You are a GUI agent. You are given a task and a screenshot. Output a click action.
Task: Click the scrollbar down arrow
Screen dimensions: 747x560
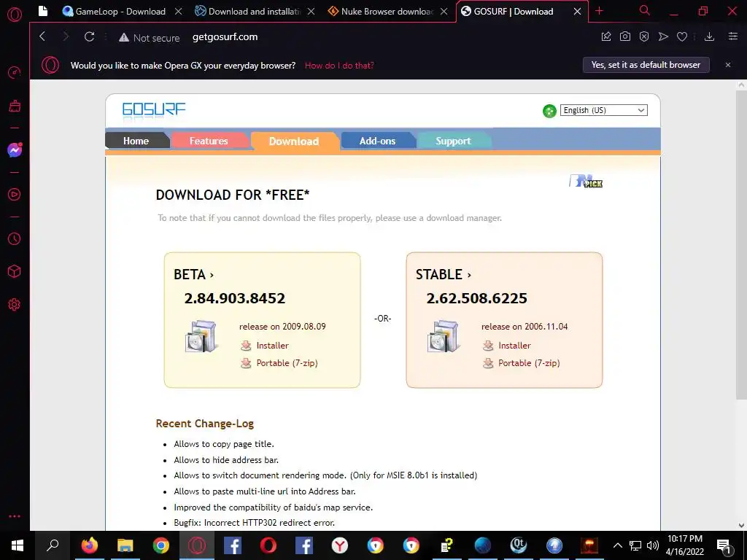point(741,526)
